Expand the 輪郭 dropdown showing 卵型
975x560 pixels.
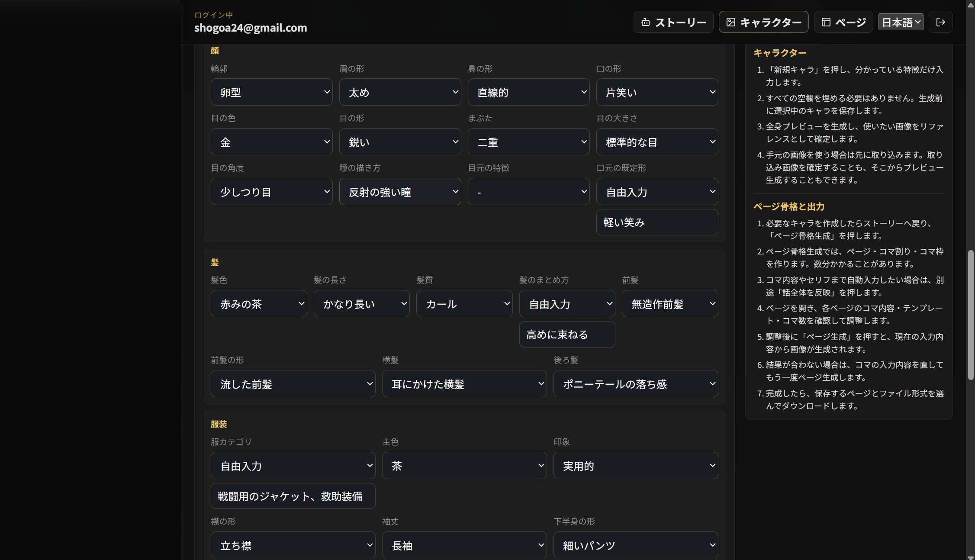(x=271, y=92)
